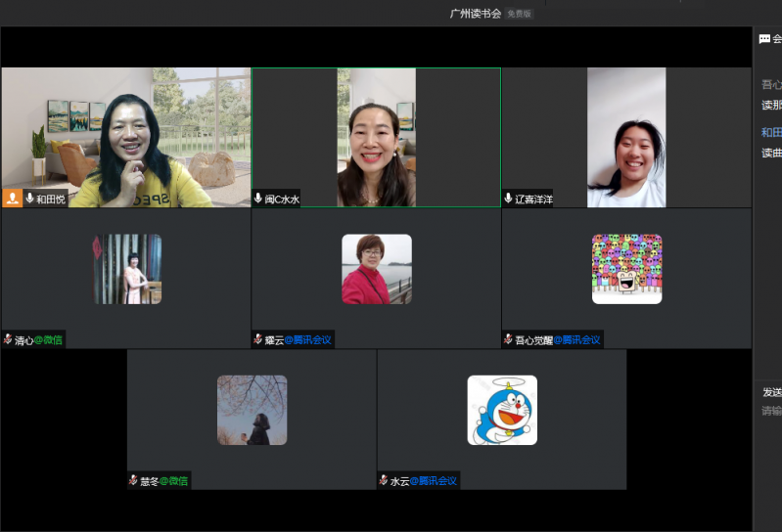Click the muted mic icon beside 慧冬
The image size is (782, 532).
click(133, 480)
